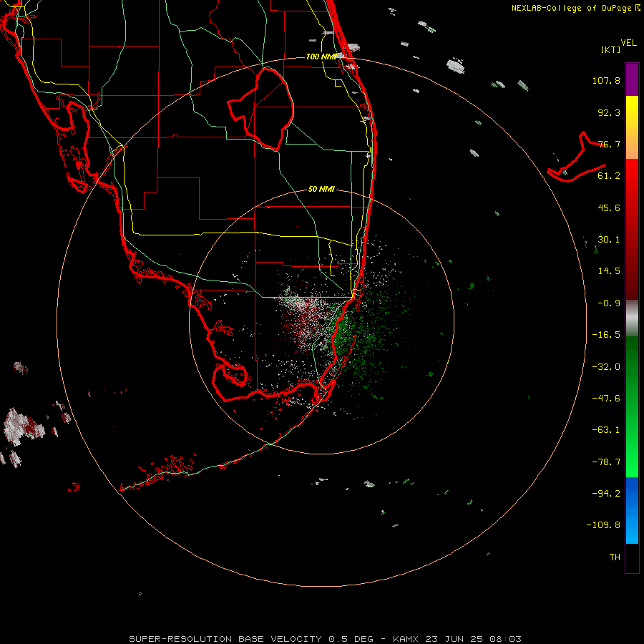This screenshot has height=644, width=644.
Task: Select the 30.1 scale value
Action: 609,240
